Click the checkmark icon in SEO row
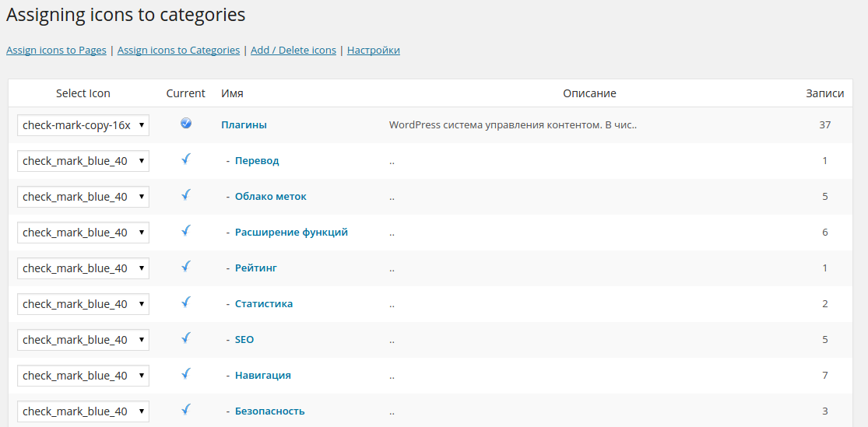Viewport: 868px width, 427px height. point(186,338)
